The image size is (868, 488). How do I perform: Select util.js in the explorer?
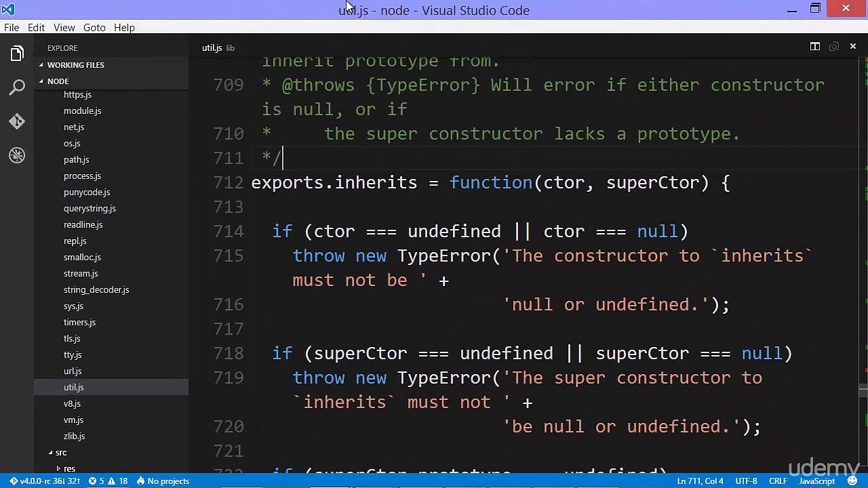click(x=74, y=388)
